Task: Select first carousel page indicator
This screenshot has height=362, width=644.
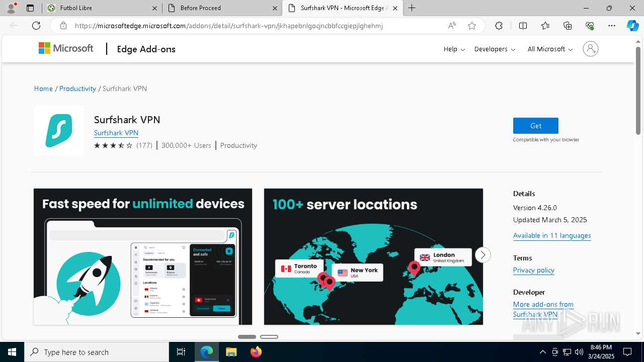Action: click(x=247, y=337)
